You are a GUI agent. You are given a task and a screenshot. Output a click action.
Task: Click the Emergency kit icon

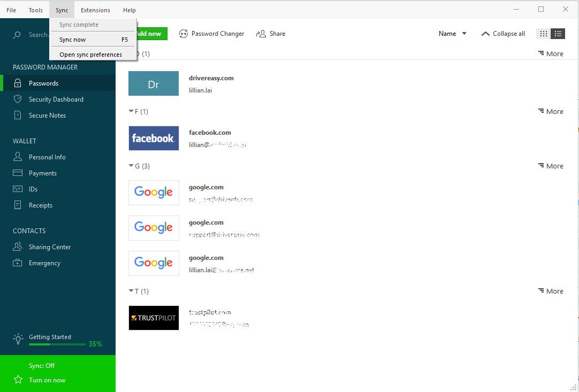17,263
